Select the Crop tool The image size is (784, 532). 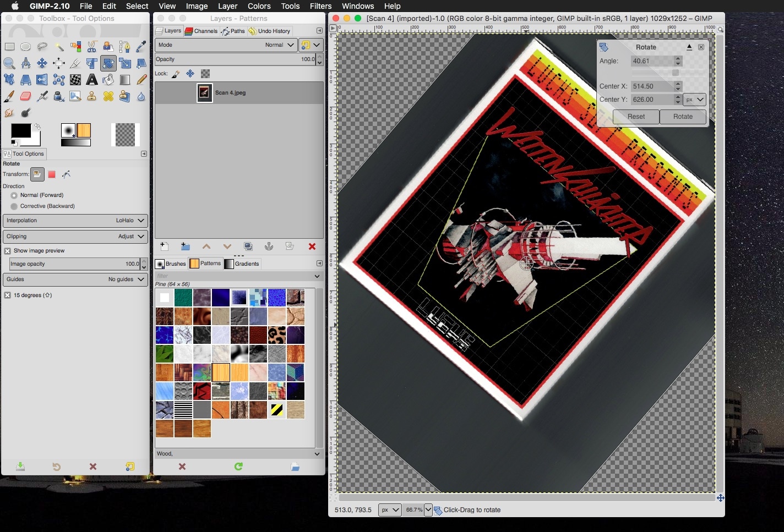pyautogui.click(x=75, y=63)
